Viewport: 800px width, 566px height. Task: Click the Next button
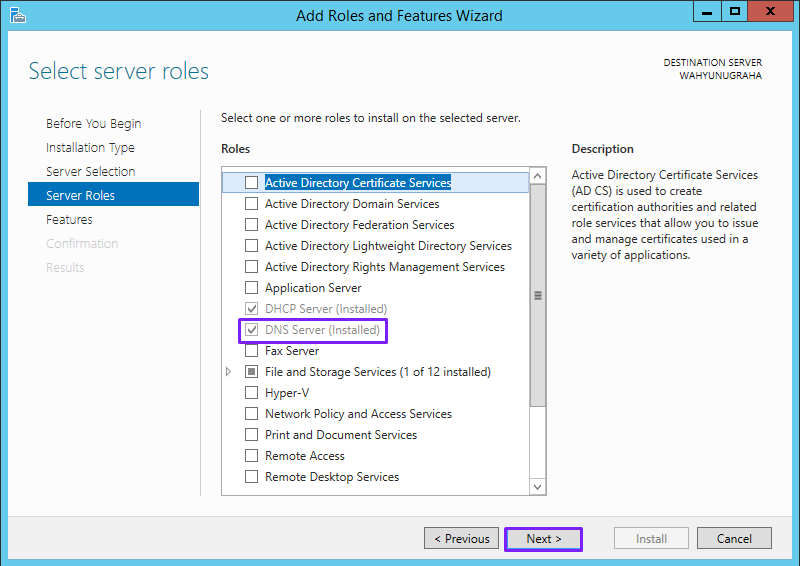coord(543,539)
